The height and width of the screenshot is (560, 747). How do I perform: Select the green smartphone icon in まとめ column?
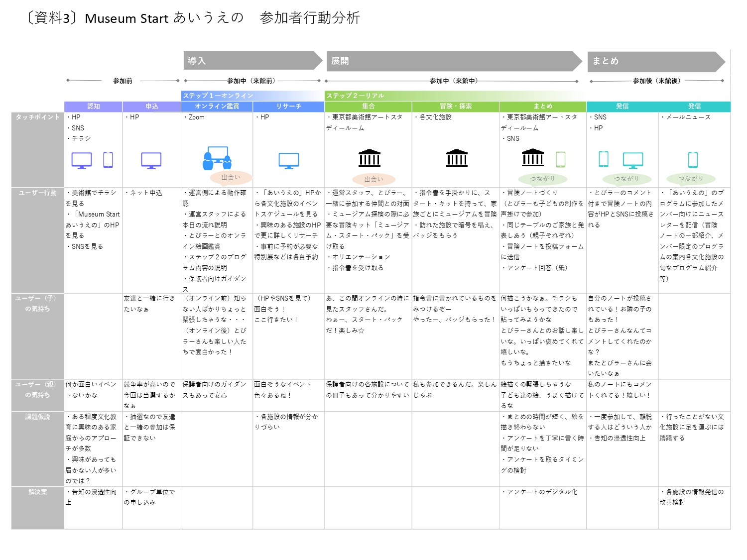click(561, 159)
